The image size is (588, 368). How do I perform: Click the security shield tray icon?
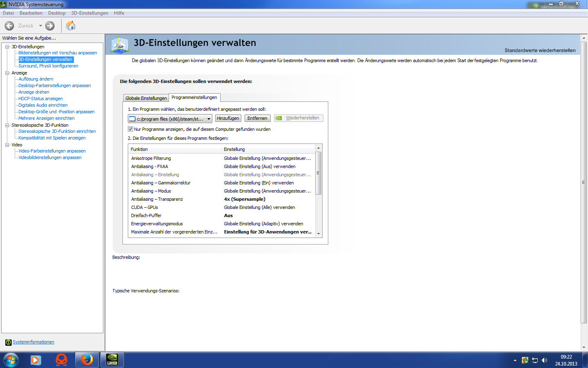tap(525, 360)
